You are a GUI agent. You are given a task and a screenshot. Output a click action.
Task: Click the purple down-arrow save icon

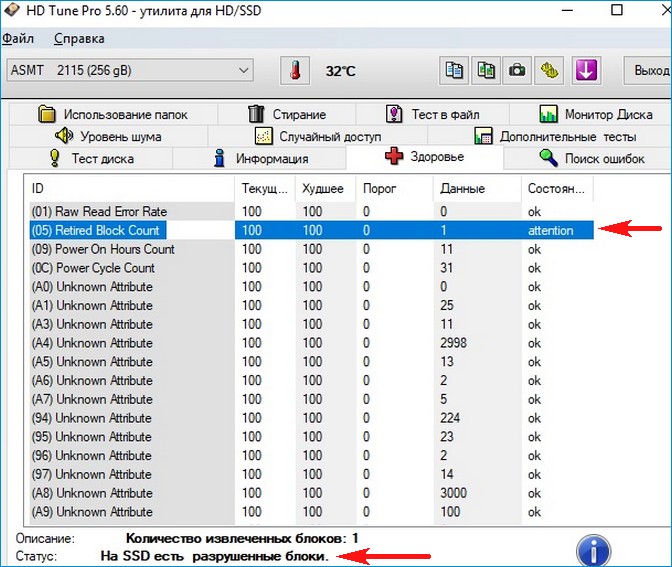tap(585, 71)
